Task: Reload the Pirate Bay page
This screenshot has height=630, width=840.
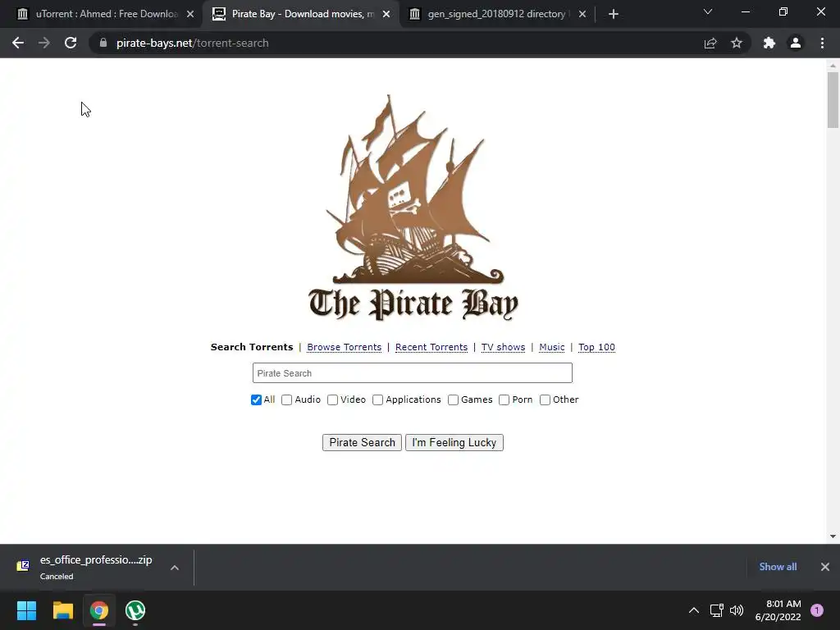Action: click(x=71, y=43)
